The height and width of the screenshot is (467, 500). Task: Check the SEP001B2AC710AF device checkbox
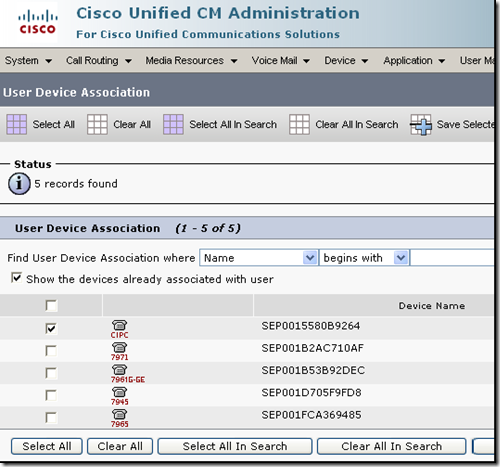51,351
